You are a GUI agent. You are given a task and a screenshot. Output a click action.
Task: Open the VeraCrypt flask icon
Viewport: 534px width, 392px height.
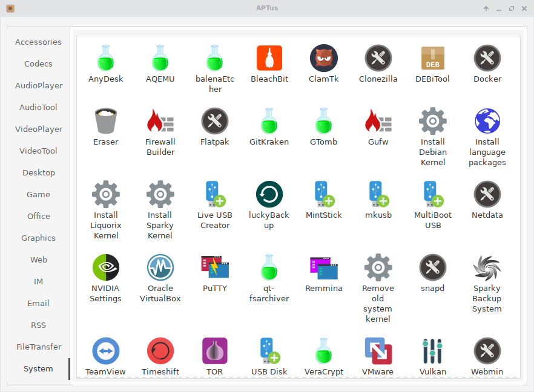324,351
